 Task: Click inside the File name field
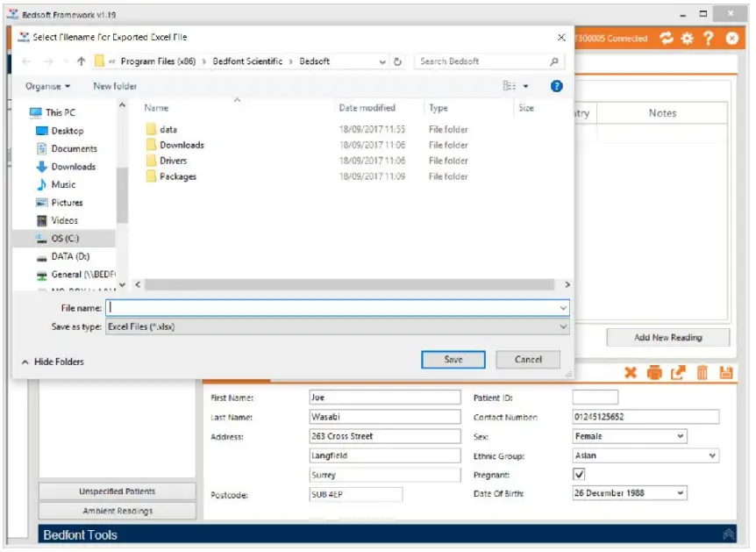pyautogui.click(x=307, y=308)
